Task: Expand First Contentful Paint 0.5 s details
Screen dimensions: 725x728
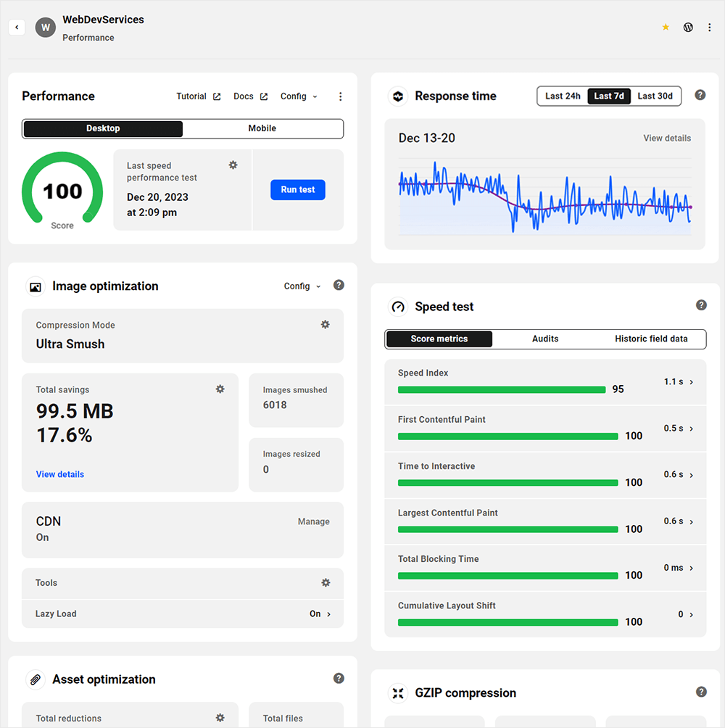Action: click(x=678, y=428)
